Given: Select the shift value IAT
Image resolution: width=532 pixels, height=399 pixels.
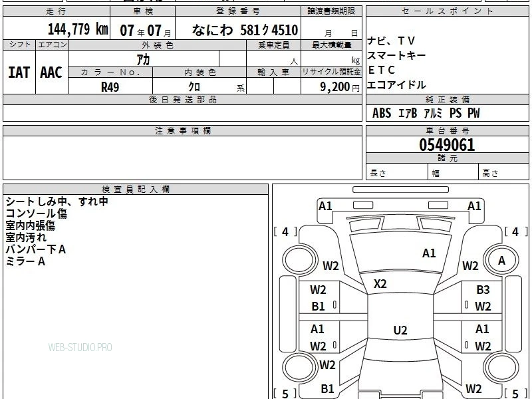Looking at the screenshot, I should pyautogui.click(x=19, y=72).
